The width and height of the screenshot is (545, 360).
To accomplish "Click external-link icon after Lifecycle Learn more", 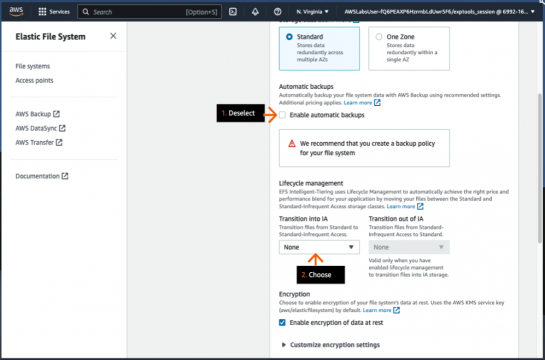I will pyautogui.click(x=420, y=206).
